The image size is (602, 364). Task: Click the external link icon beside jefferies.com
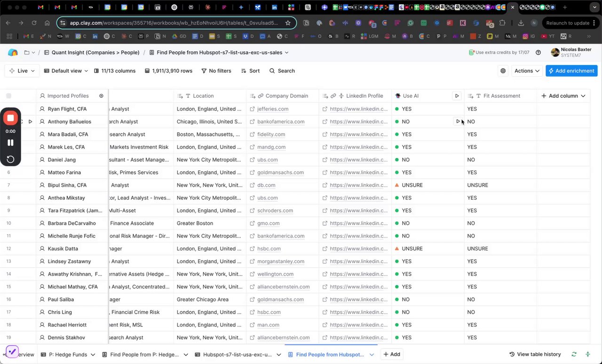pos(252,109)
